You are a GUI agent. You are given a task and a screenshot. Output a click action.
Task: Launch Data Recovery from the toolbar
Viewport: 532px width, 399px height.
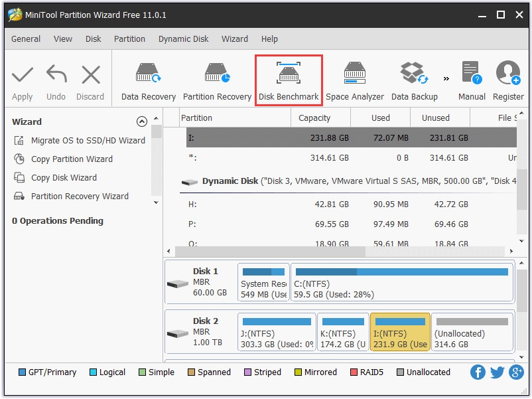148,79
